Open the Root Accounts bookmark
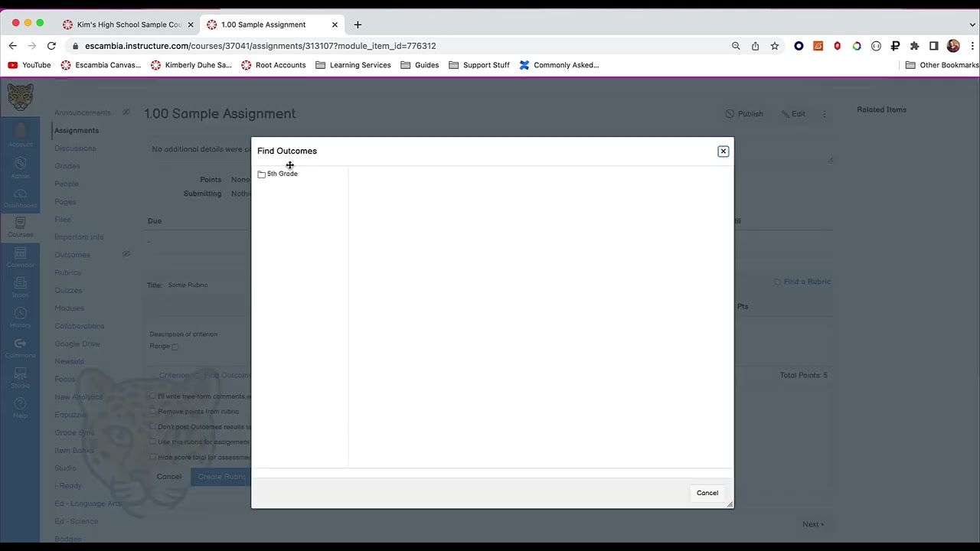The width and height of the screenshot is (980, 551). point(273,65)
